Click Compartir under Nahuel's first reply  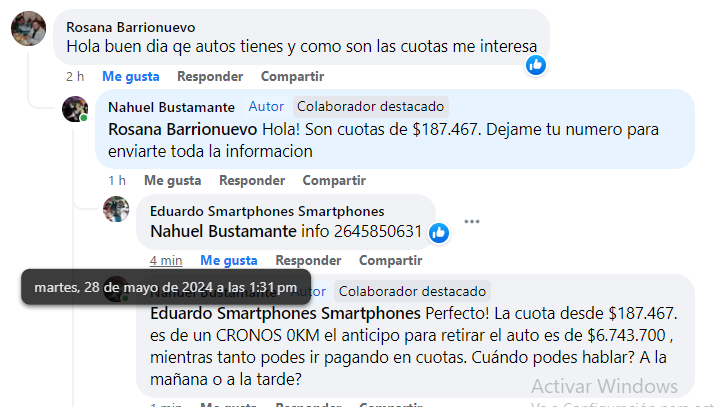334,180
